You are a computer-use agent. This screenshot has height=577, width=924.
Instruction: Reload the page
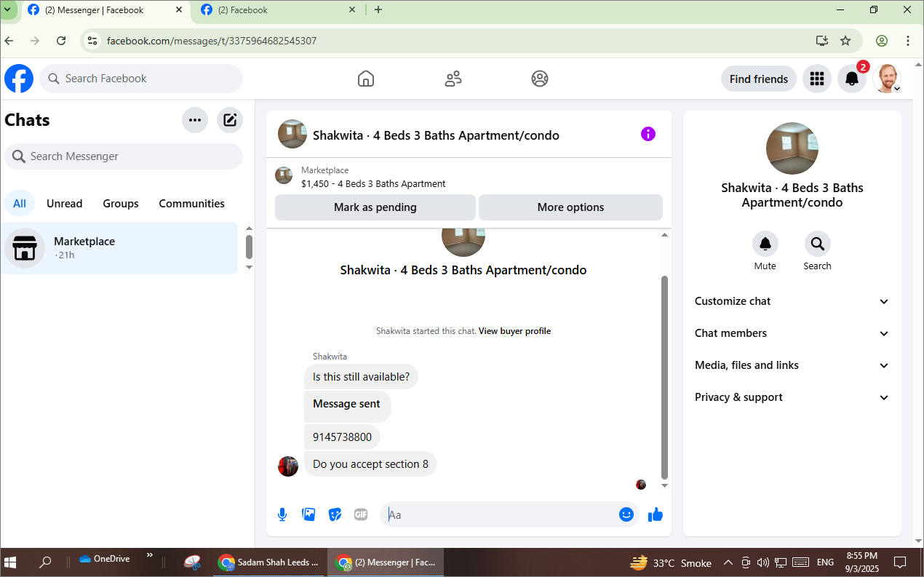point(61,41)
